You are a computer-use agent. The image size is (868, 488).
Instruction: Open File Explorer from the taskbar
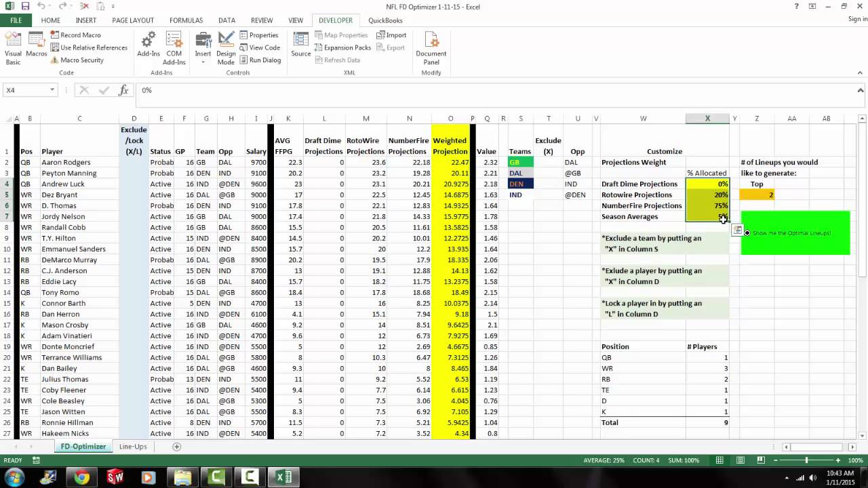[182, 478]
